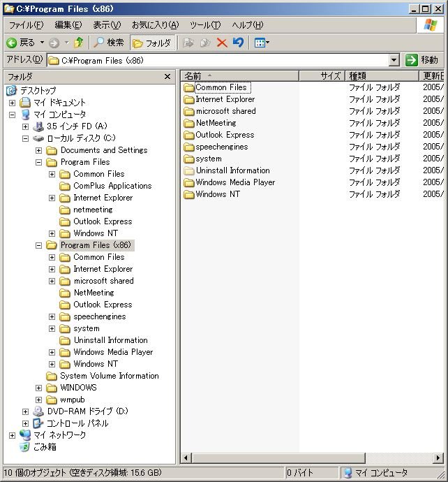Select the local disk C: drive icon
Screen dimensions: 448x482
[x=38, y=138]
